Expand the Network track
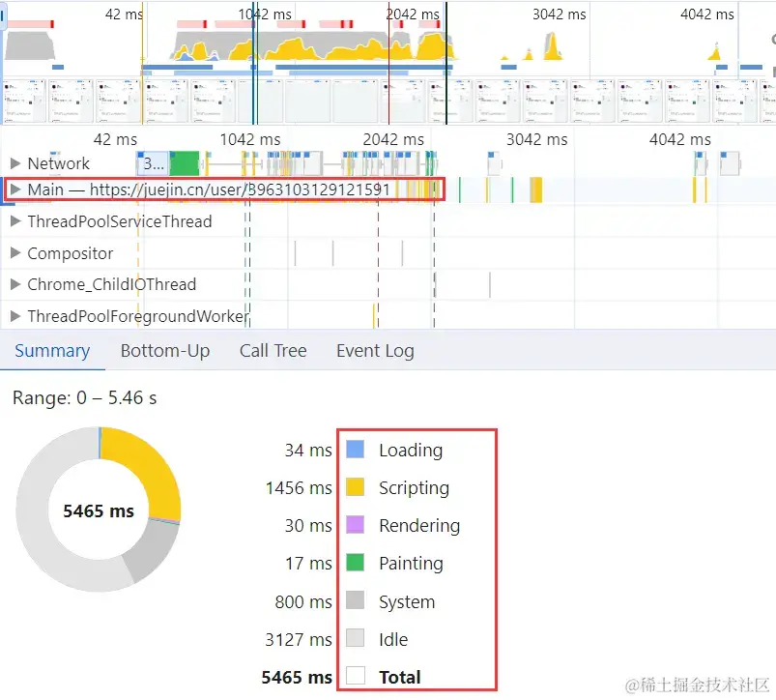Viewport: 776px width, 700px height. 15,163
